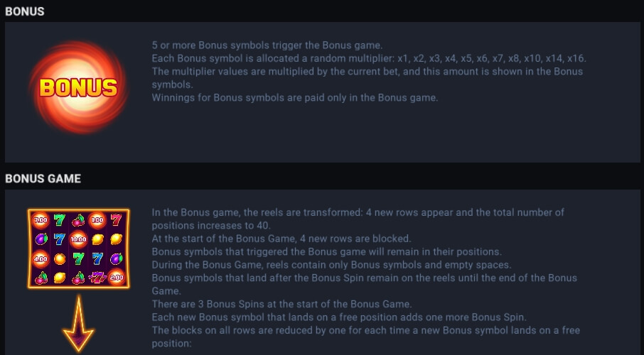
Task: Click the "There are 3 Bonus Spins" text line
Action: [281, 304]
